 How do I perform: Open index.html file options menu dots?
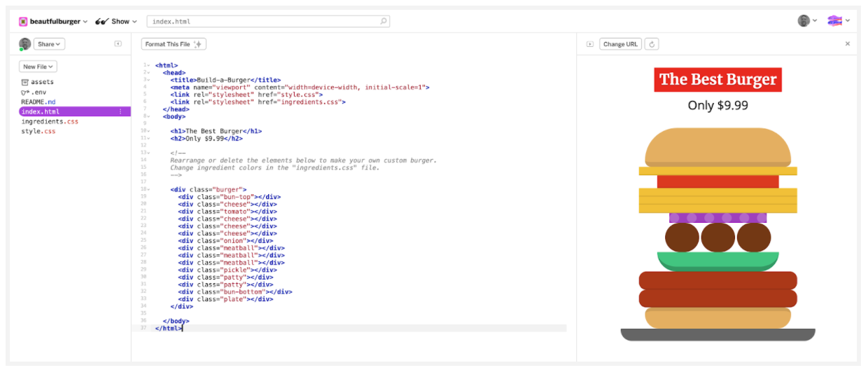coord(120,111)
